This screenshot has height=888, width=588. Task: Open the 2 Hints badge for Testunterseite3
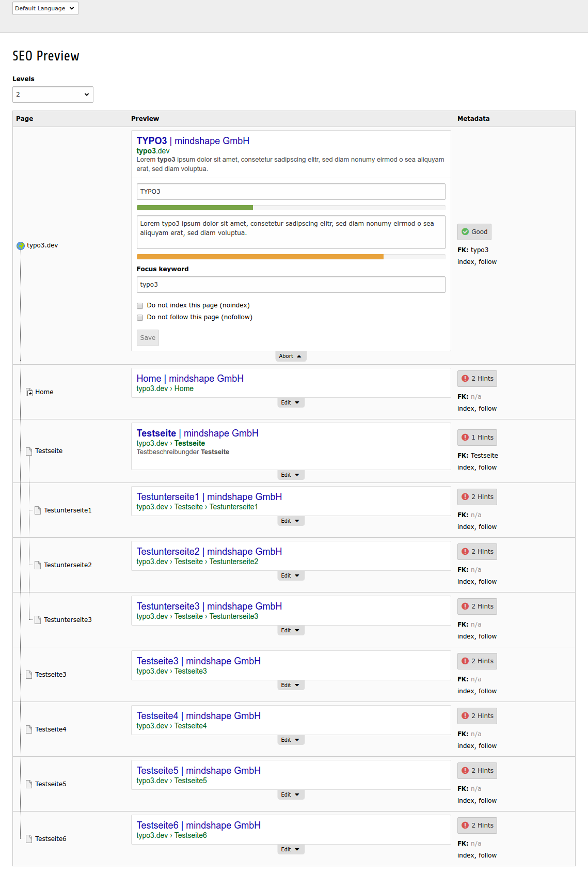(x=477, y=606)
